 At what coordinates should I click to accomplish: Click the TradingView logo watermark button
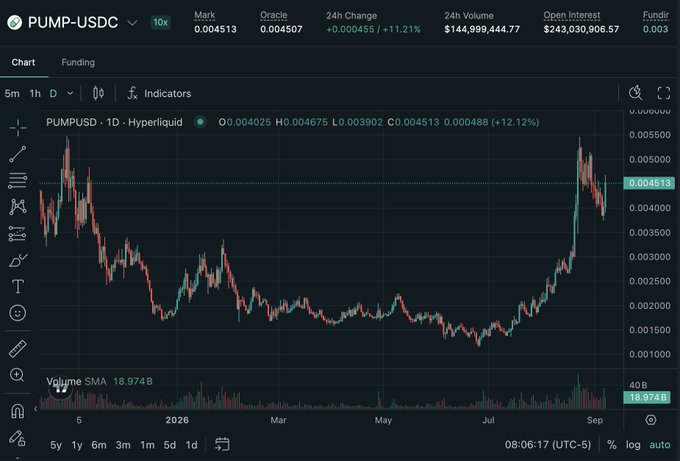click(61, 388)
